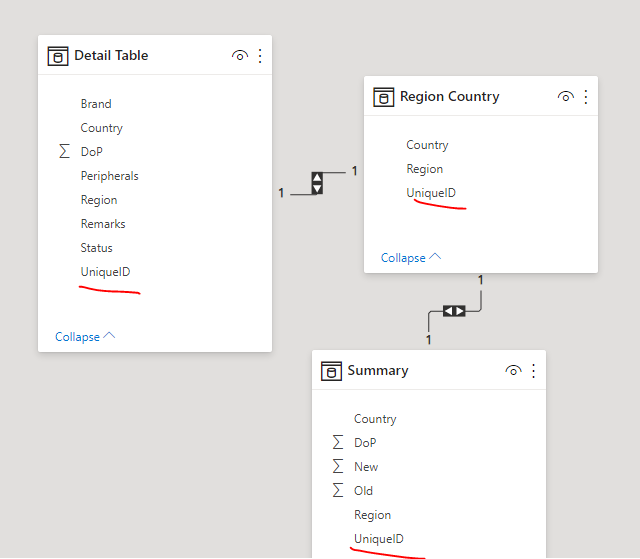Click the Region Country table icon
This screenshot has width=640, height=559.
click(x=384, y=97)
